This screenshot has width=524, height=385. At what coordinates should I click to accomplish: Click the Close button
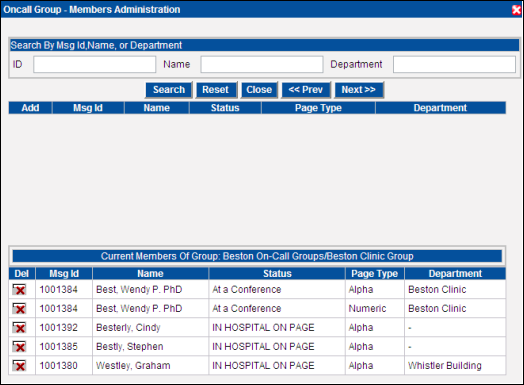coord(259,90)
